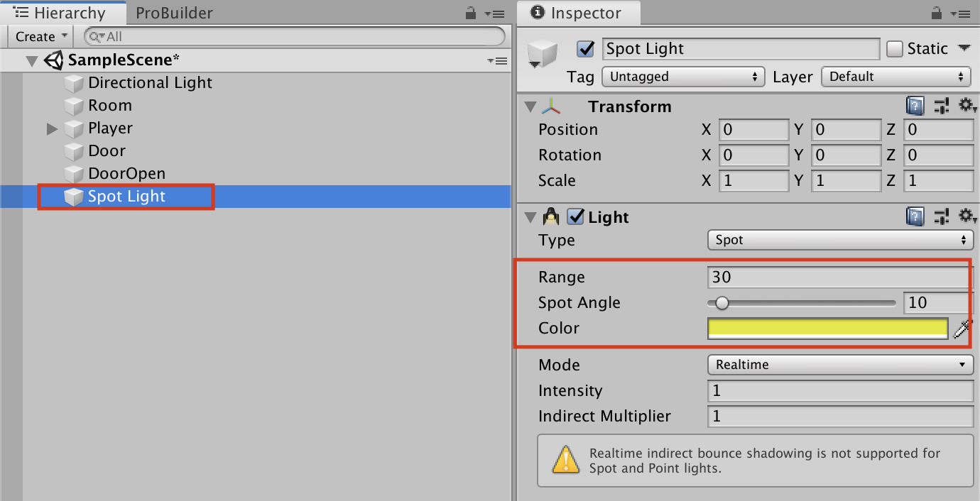Open the Tag dropdown set to Untagged
This screenshot has width=980, height=501.
682,77
